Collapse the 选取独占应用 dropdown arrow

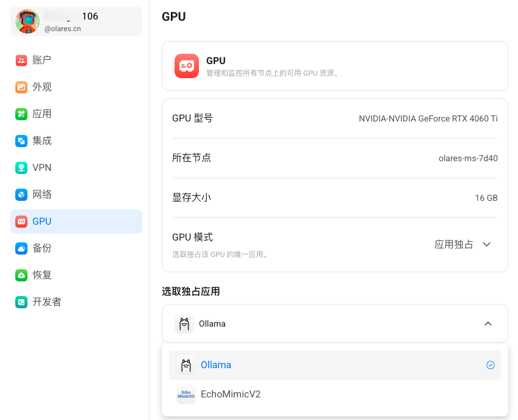pyautogui.click(x=487, y=324)
